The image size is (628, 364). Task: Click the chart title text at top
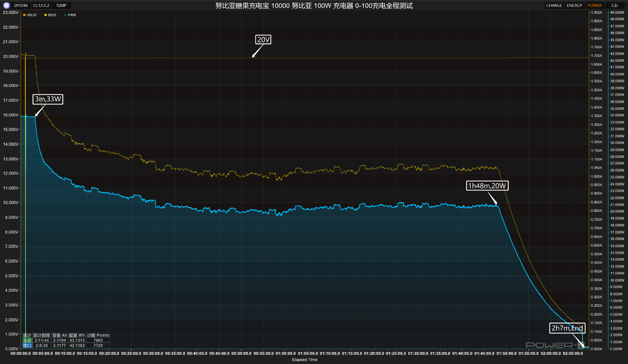click(x=314, y=6)
